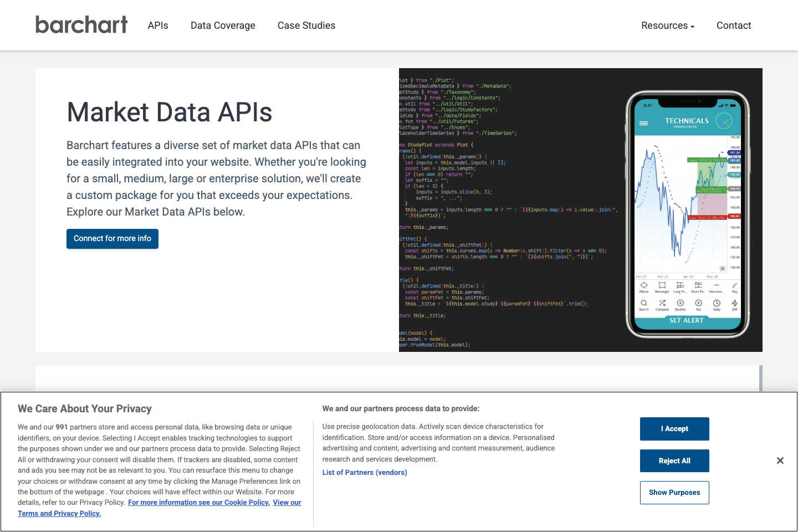This screenshot has height=532, width=798.
Task: Pick the Horizontal line tool
Action: [717, 285]
